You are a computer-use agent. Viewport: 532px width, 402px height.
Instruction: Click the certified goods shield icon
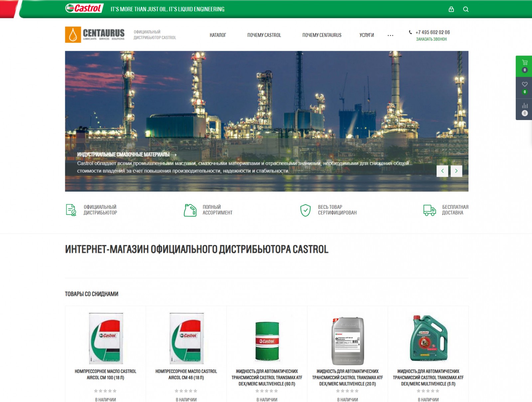tap(305, 210)
